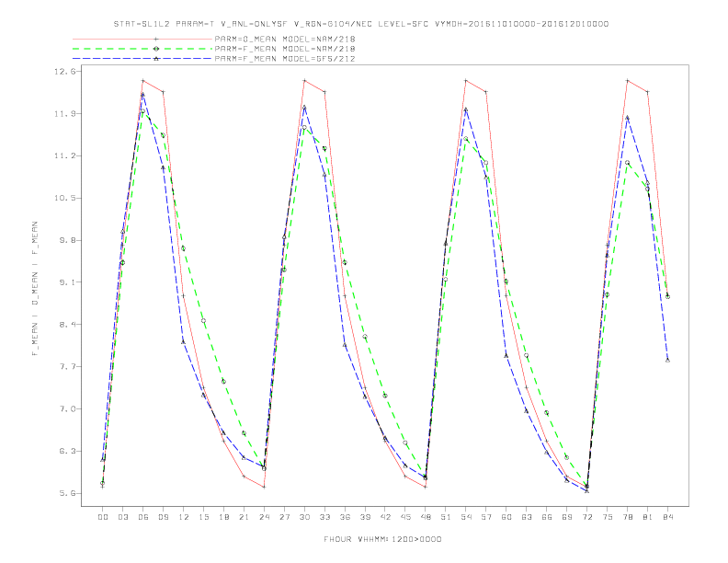Click forecast hour label 39 on x-axis
Image resolution: width=728 pixels, height=563 pixels.
click(x=366, y=517)
